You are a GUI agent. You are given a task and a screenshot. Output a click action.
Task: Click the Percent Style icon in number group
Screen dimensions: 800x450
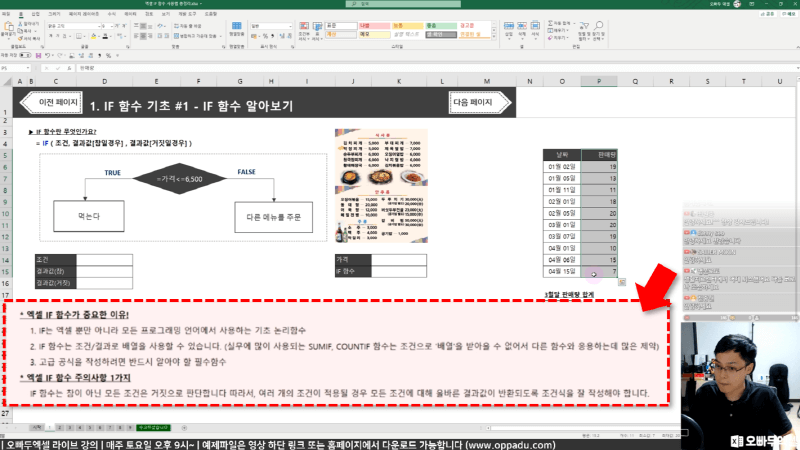(x=265, y=36)
